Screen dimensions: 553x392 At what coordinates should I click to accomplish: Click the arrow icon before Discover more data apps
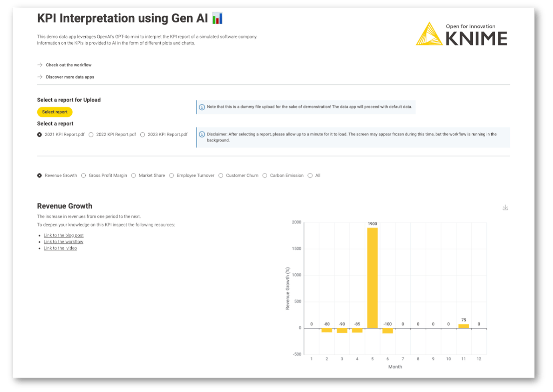point(39,77)
